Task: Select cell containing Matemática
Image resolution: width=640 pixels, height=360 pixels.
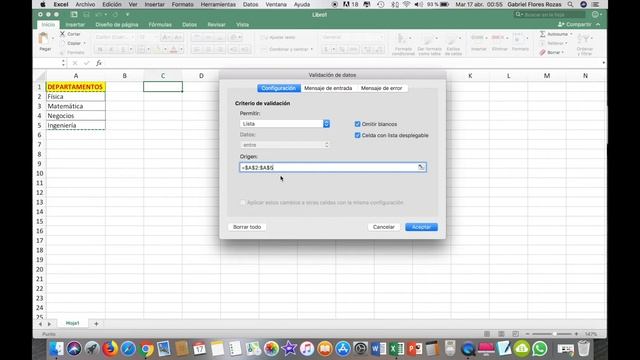Action: [x=76, y=106]
